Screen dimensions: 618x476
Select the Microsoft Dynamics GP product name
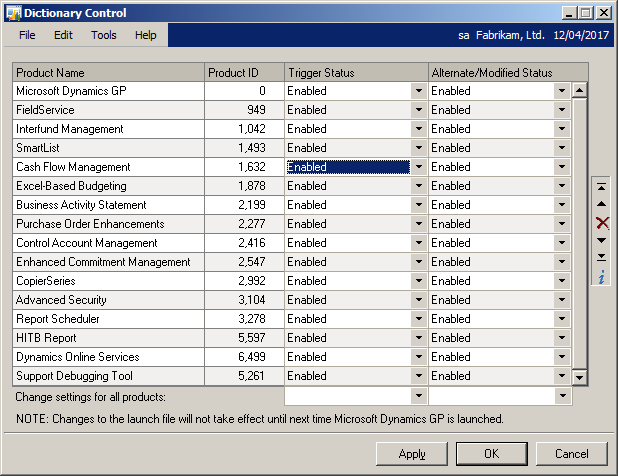tap(71, 91)
